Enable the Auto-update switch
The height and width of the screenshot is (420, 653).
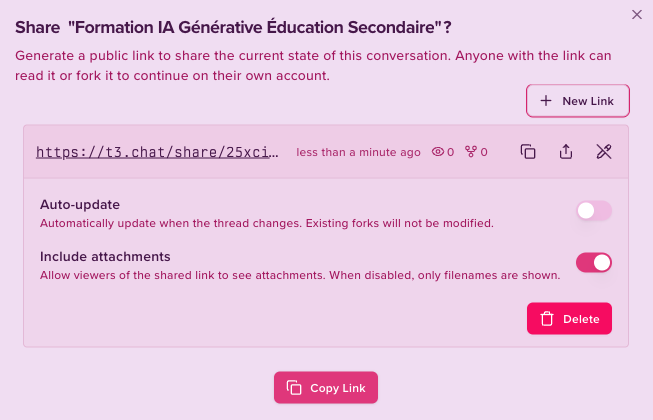pyautogui.click(x=594, y=211)
